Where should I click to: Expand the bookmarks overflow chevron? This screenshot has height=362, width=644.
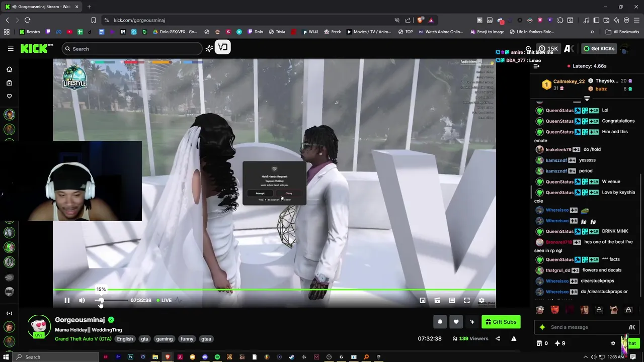pos(592,32)
